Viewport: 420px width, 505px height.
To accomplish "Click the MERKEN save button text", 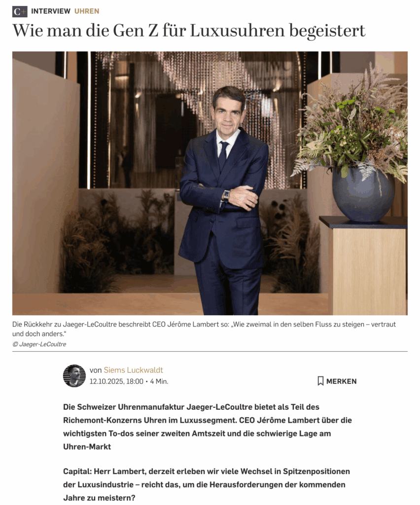I will [x=341, y=381].
